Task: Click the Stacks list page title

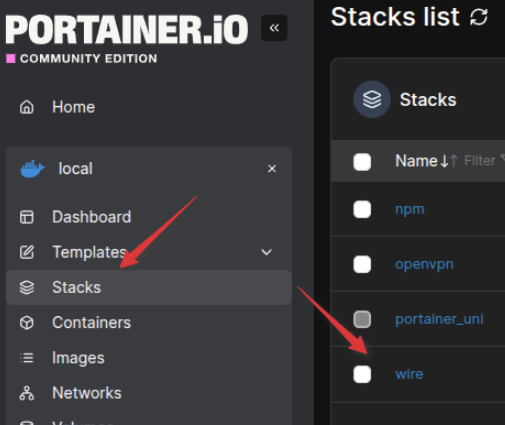Action: pos(395,17)
